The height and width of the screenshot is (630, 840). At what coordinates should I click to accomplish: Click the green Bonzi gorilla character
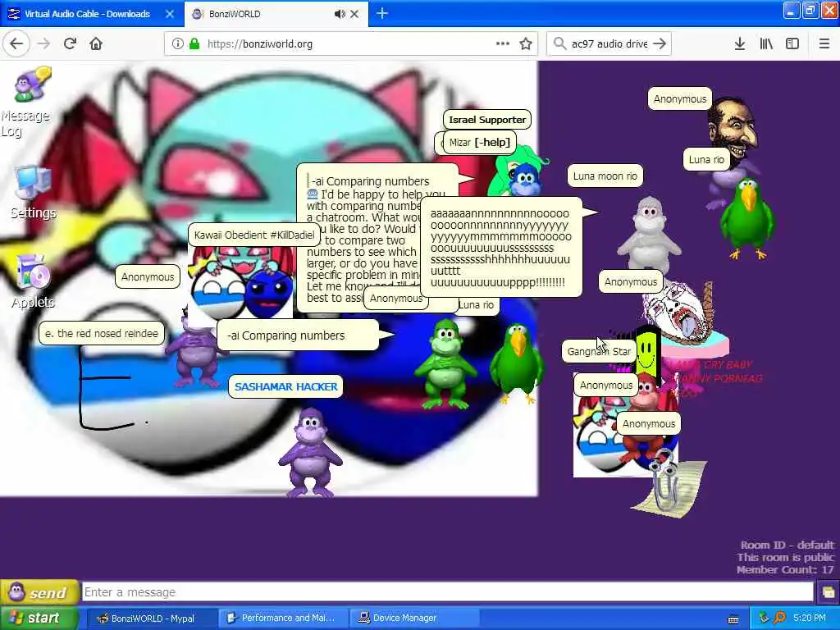pyautogui.click(x=445, y=364)
